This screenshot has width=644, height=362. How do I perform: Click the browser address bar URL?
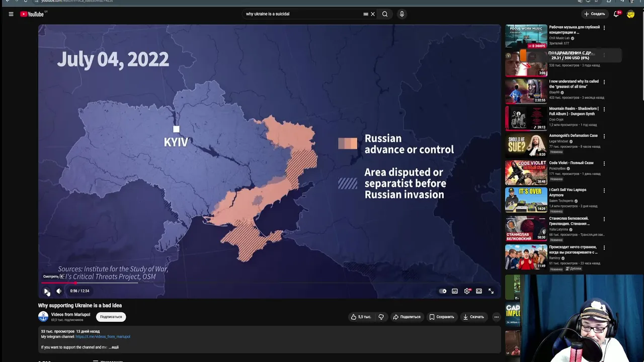click(76, 1)
